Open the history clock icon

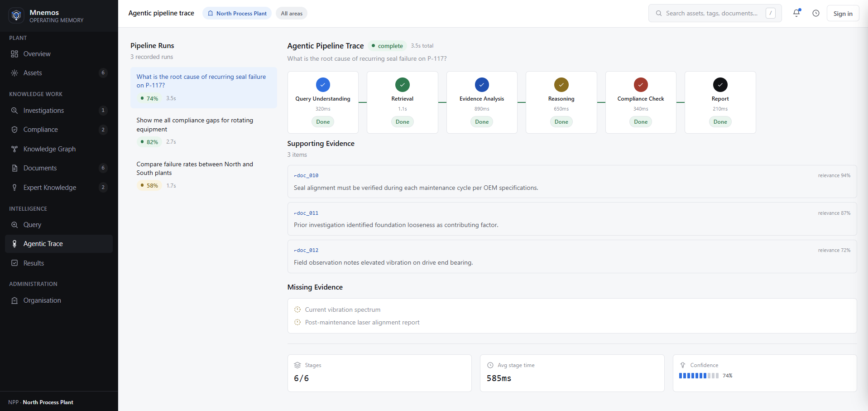click(816, 13)
